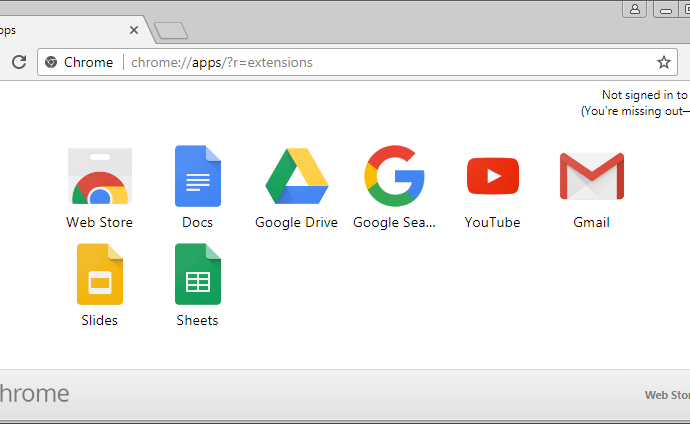
Task: Launch the Gmail app icon
Action: pos(592,176)
